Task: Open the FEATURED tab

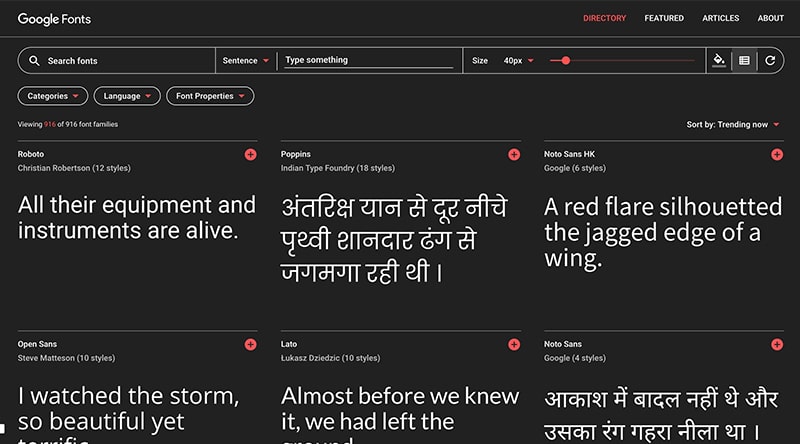Action: pyautogui.click(x=664, y=18)
